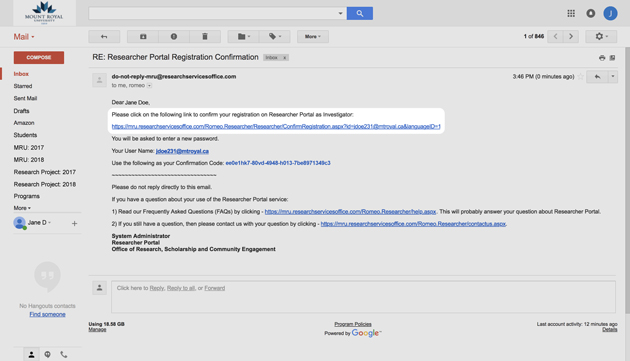Click the reply arrow button
630x361 pixels.
coord(597,77)
